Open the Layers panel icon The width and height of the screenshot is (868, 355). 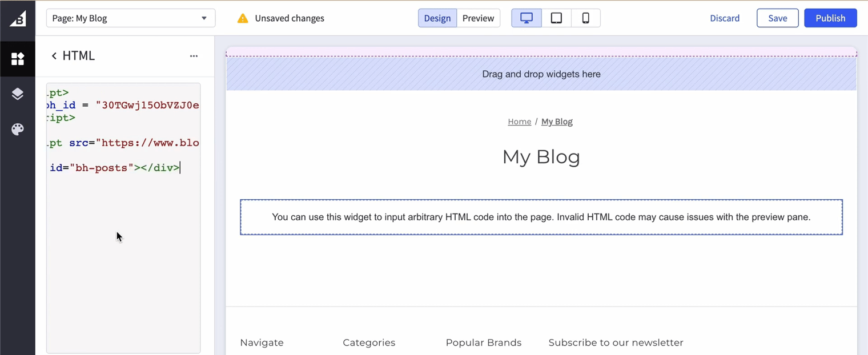tap(18, 94)
